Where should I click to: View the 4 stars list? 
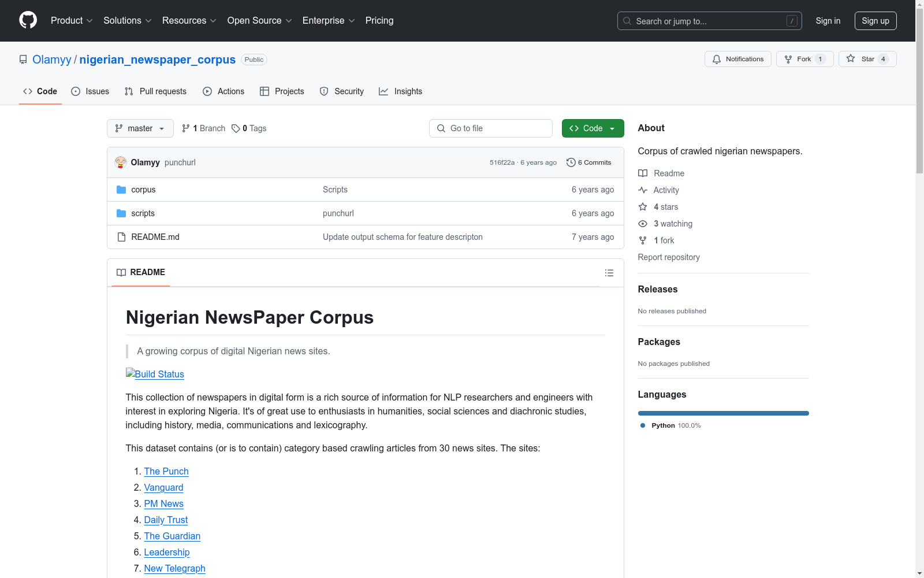(658, 207)
